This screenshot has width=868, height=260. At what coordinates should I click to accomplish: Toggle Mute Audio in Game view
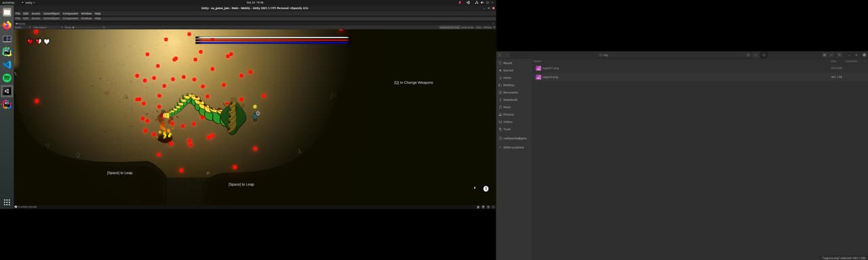(467, 27)
